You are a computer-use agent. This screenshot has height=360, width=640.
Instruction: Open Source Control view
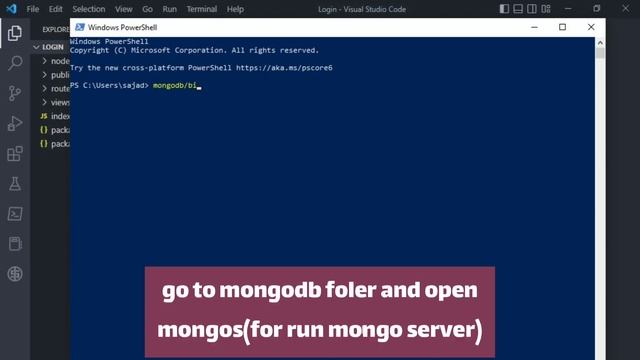click(x=15, y=93)
